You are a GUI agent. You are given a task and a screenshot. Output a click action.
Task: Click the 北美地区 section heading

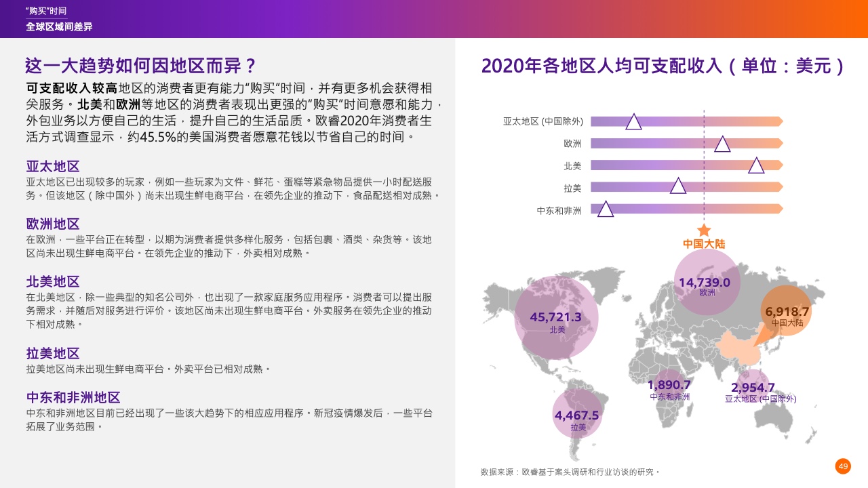(53, 281)
